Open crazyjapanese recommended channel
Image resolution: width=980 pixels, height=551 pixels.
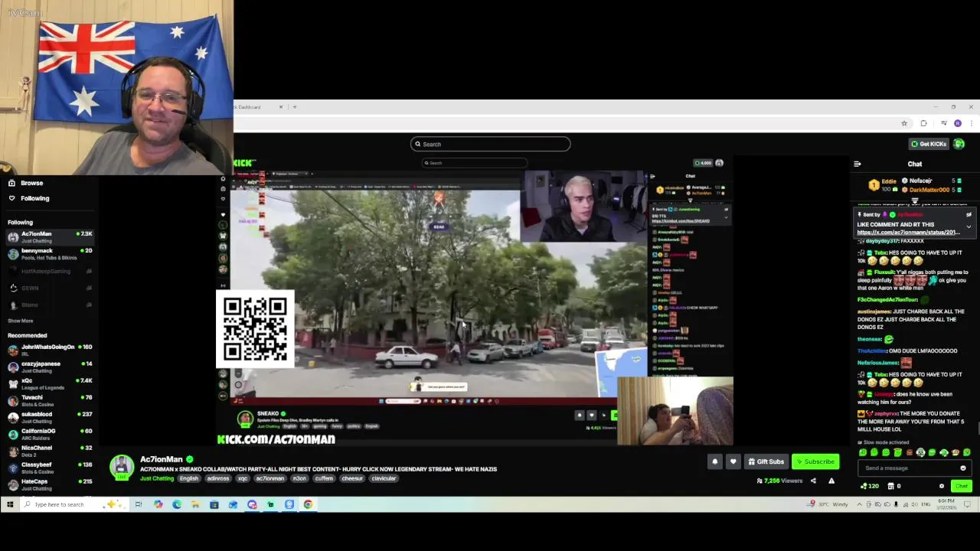[x=49, y=367]
